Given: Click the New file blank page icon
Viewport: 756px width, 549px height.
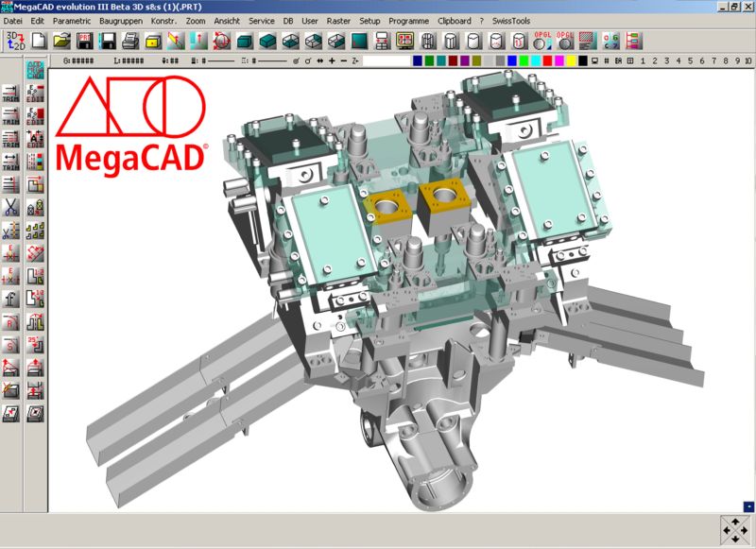Looking at the screenshot, I should pyautogui.click(x=39, y=40).
